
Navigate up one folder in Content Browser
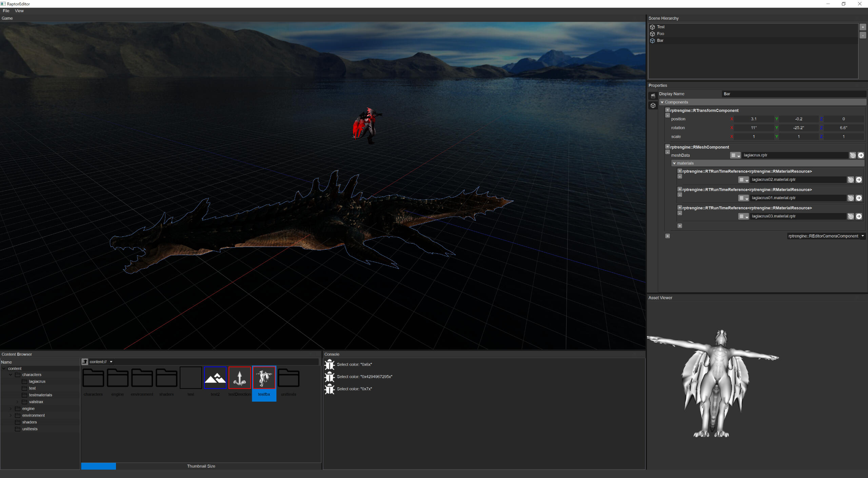(x=85, y=362)
